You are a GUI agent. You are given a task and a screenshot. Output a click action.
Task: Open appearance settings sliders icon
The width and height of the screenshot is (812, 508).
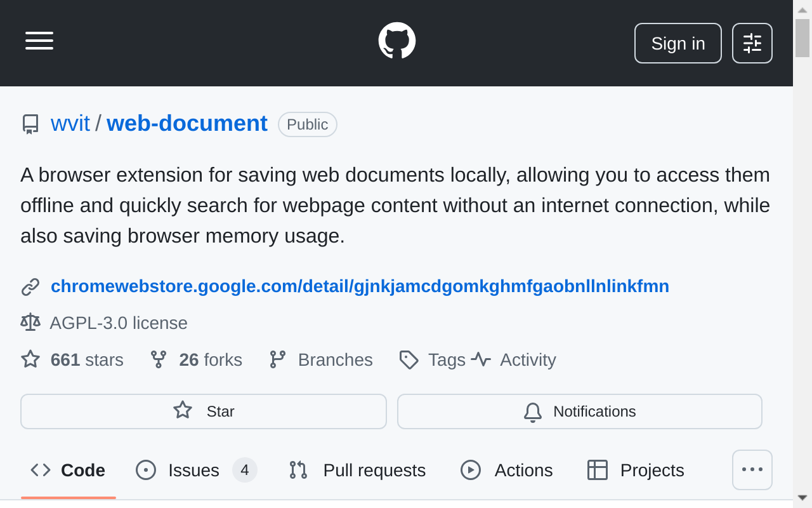tap(752, 43)
